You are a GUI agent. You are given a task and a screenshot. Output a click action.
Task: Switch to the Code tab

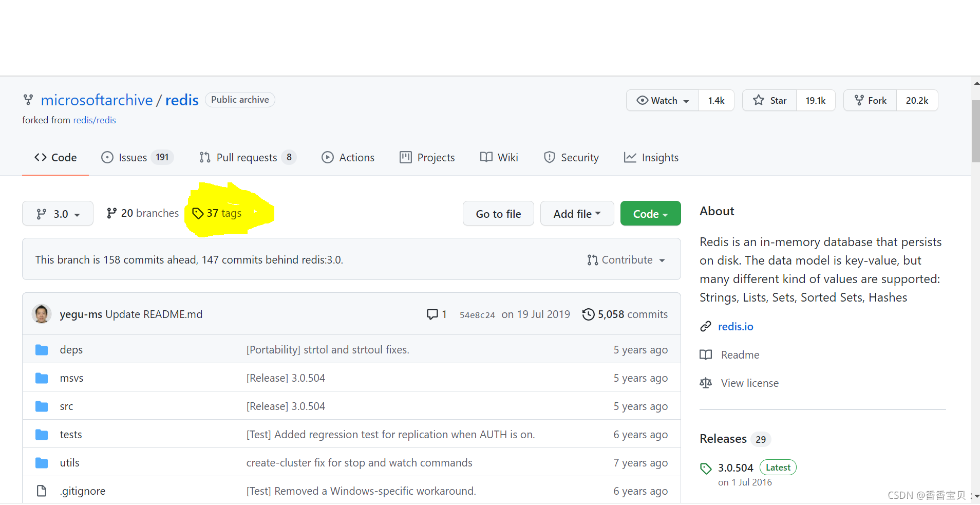tap(55, 158)
